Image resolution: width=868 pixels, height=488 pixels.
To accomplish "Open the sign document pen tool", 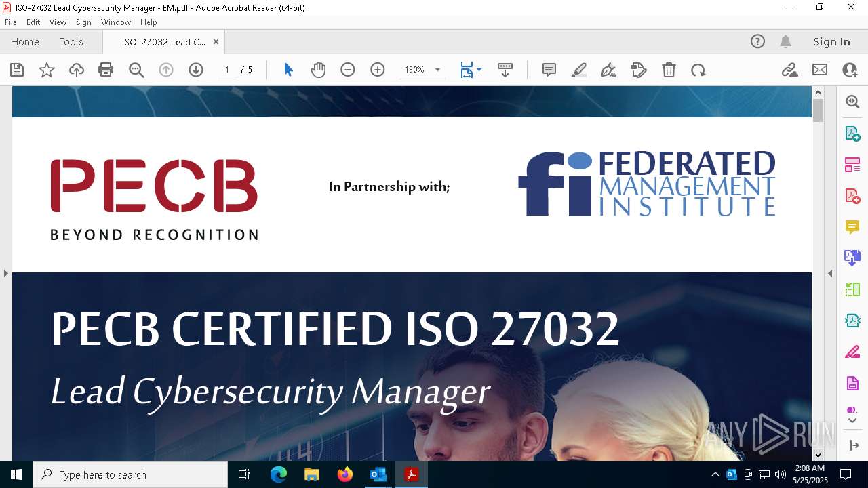I will click(609, 70).
